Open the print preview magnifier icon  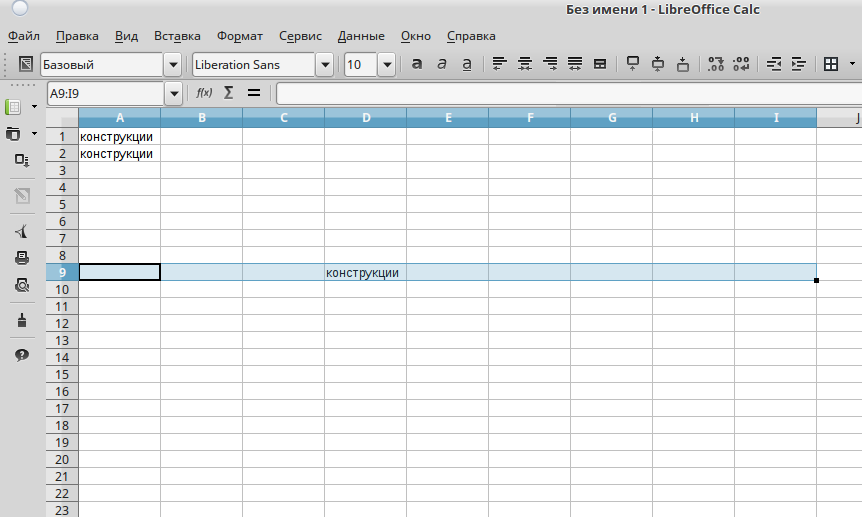coord(21,285)
